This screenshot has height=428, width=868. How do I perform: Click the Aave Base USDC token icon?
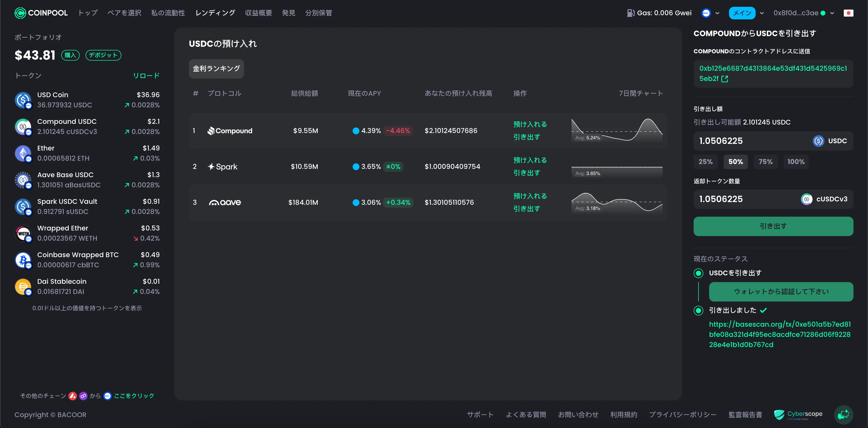pos(23,180)
